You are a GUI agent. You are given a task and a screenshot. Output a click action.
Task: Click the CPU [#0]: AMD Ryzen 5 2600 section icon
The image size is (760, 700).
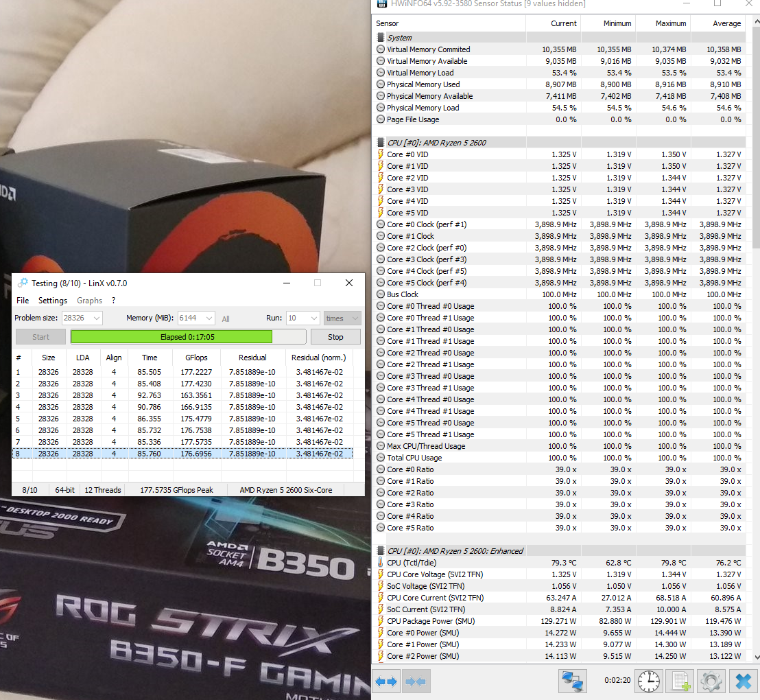point(381,143)
